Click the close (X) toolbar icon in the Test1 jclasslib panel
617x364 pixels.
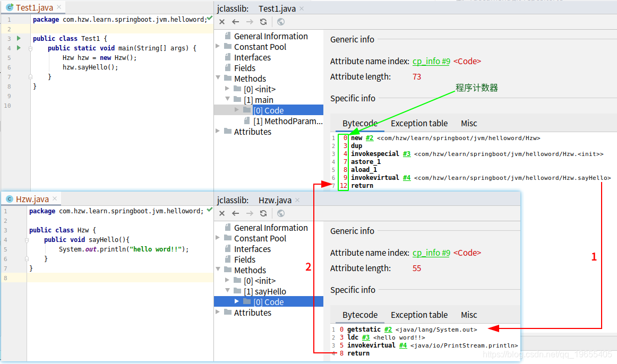pos(222,22)
